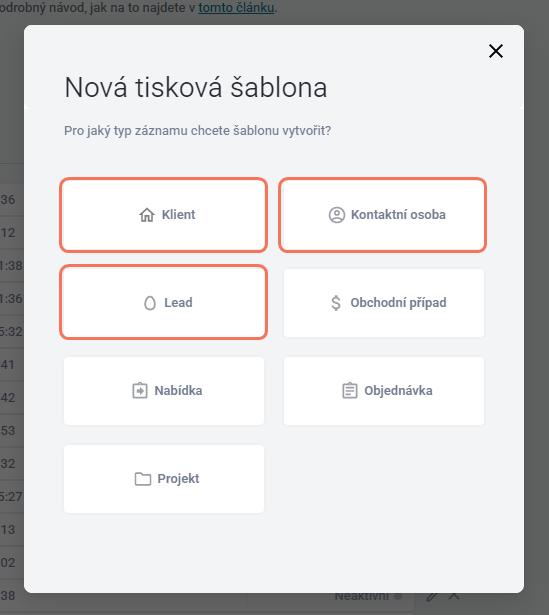This screenshot has width=549, height=615.
Task: Click the document icon on Objednávka
Action: point(350,391)
